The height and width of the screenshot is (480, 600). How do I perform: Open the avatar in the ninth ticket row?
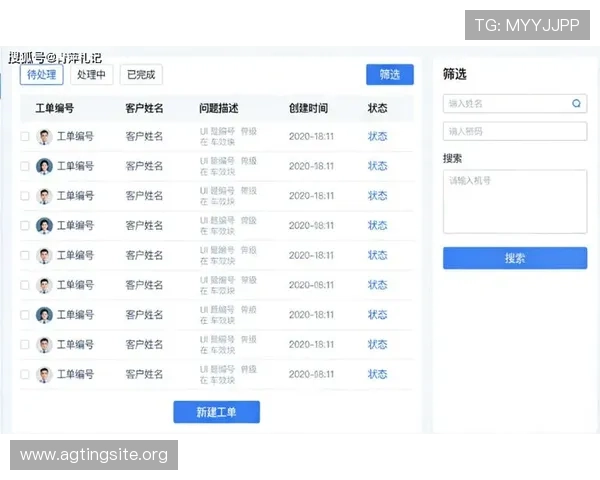[44, 374]
